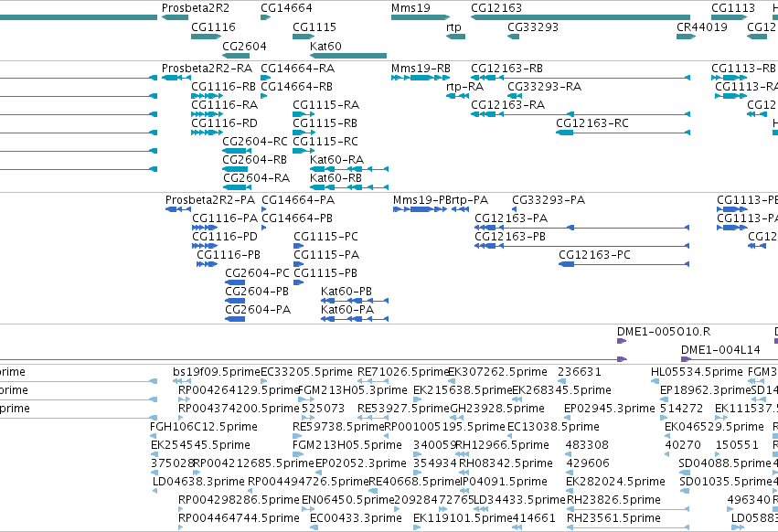Click the rtp gene label
The height and width of the screenshot is (532, 778).
453,27
